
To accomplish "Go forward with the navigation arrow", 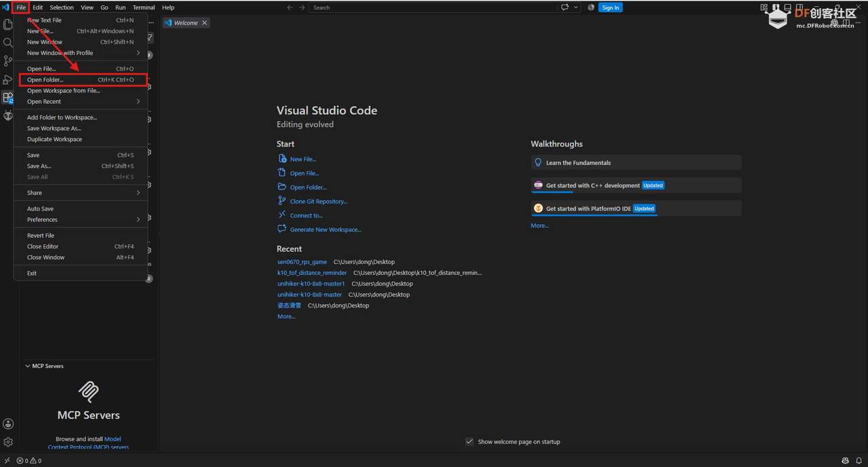I will 302,7.
